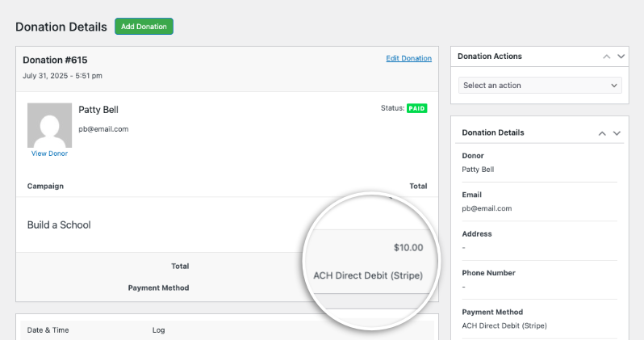Move Donation Actions panel up arrow
The height and width of the screenshot is (340, 644).
(606, 57)
